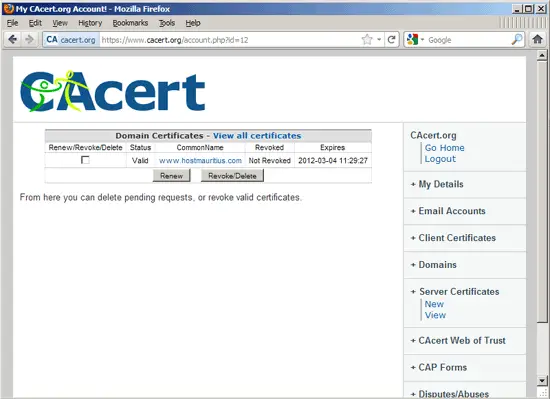Click the browser forward arrow
Screen dimensions: 550x399
pos(29,39)
